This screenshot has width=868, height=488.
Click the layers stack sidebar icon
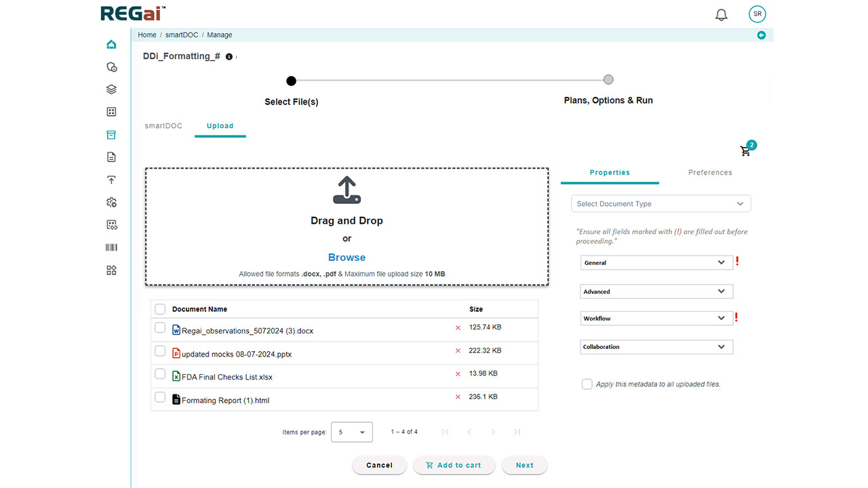tap(112, 89)
